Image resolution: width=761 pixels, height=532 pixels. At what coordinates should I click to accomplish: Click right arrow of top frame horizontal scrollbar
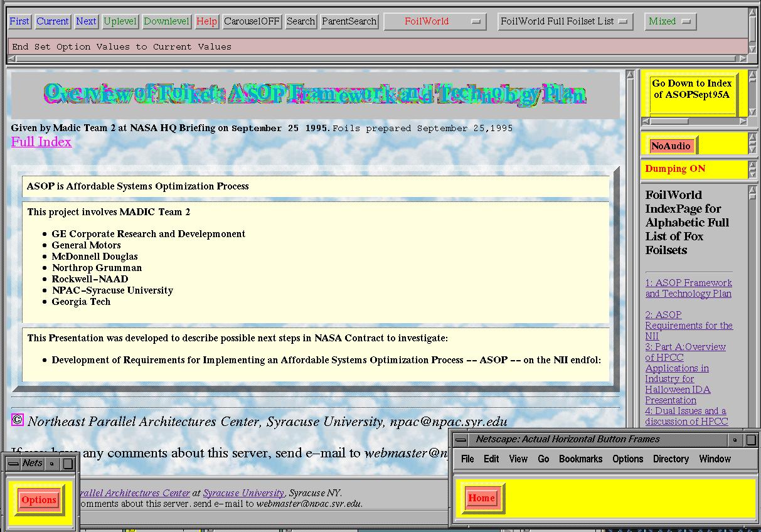(743, 59)
